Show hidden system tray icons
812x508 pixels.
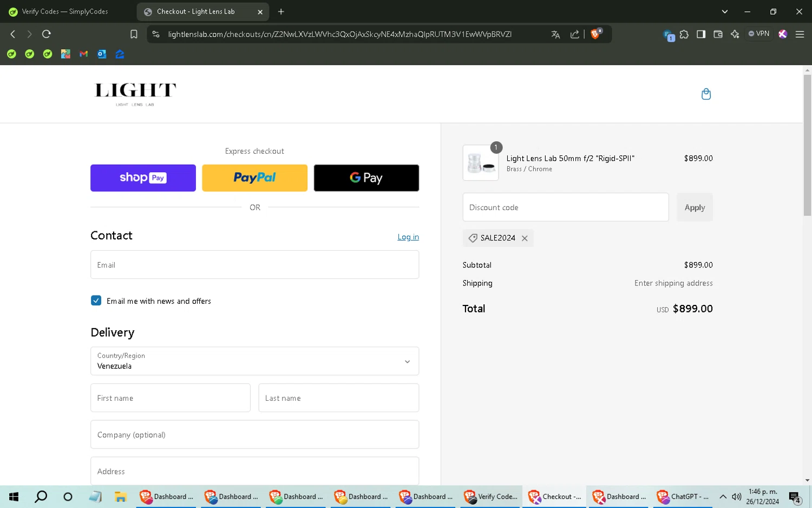click(723, 497)
